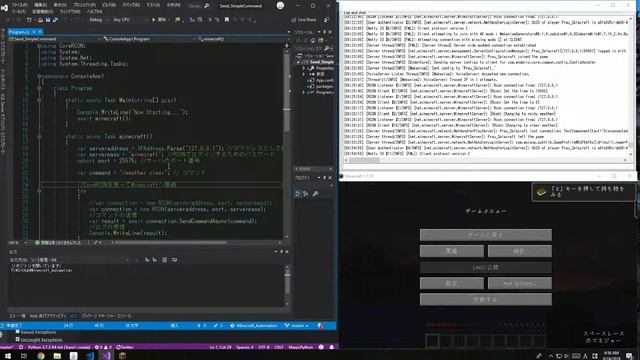Click UTF-8 encoding in purple status bar
640x360 pixels.
coord(264,347)
